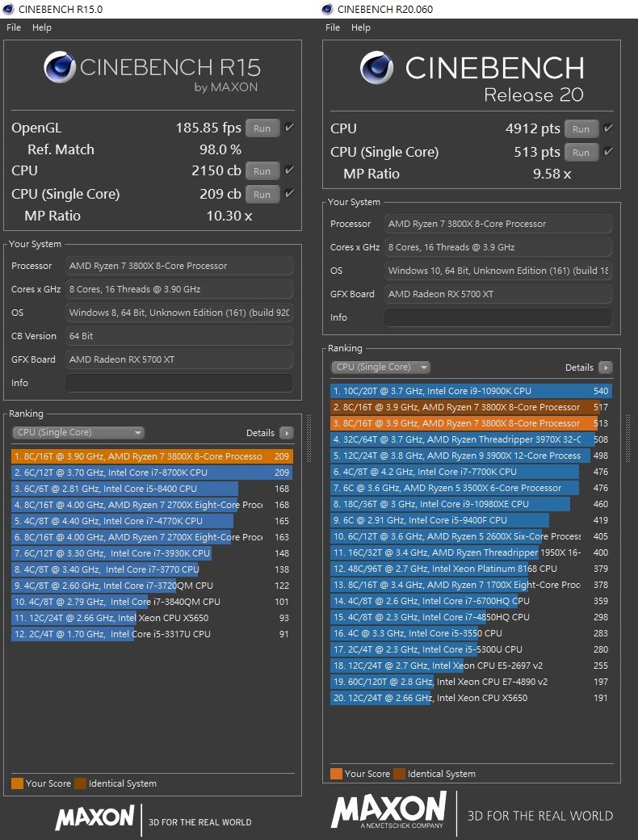Select R20 ranking row Ryzen 9 3900X
The width and height of the screenshot is (638, 840).
tap(472, 456)
